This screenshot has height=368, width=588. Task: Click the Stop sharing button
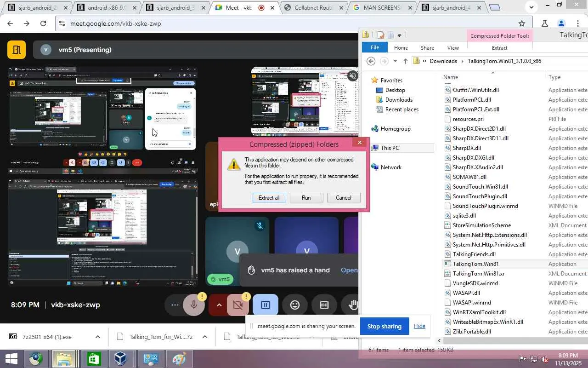384,326
